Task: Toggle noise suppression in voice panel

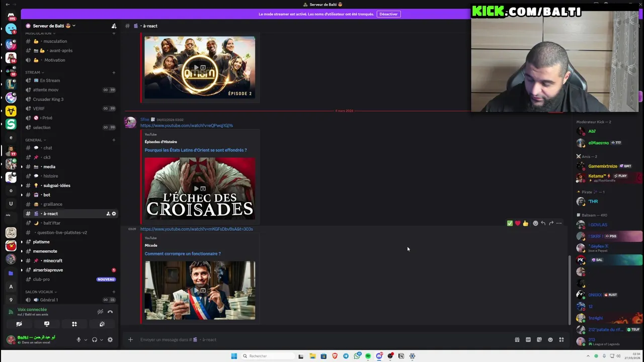Action: click(x=100, y=312)
